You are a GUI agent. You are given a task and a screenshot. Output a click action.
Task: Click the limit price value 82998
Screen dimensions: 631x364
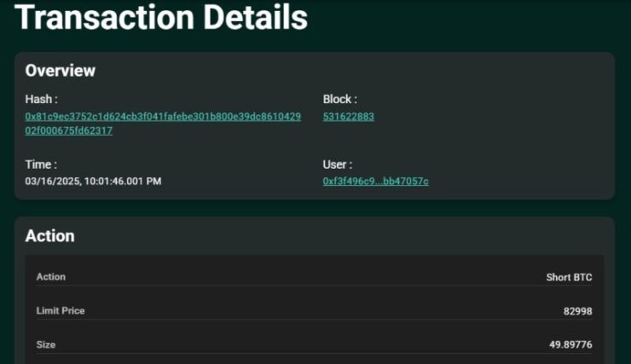(x=578, y=311)
